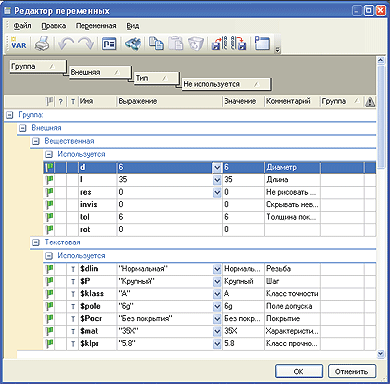Toggle the green flag for variable rot
Screen dimensions: 390x384
click(x=49, y=229)
